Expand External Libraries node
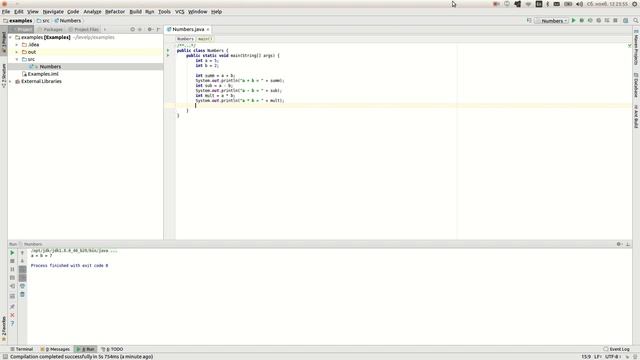 11,81
